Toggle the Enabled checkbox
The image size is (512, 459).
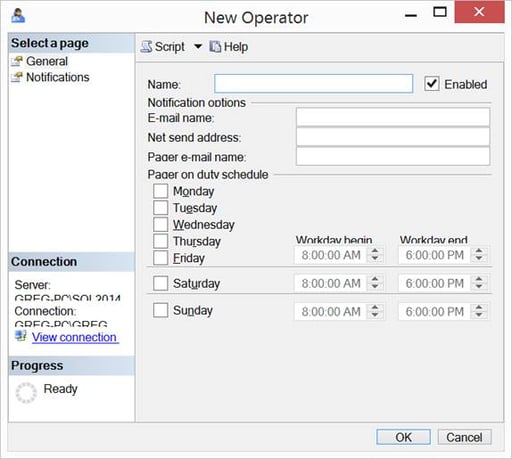click(x=432, y=83)
